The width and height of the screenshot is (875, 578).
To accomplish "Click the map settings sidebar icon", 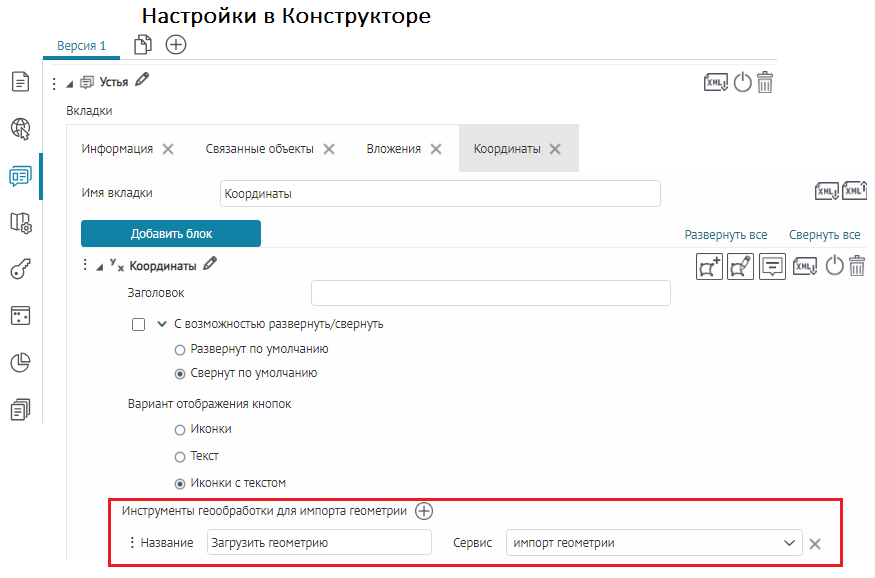I will tap(21, 222).
